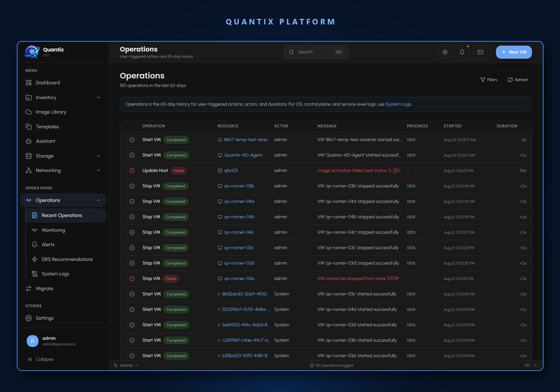Click the Refresh button label

tap(521, 80)
